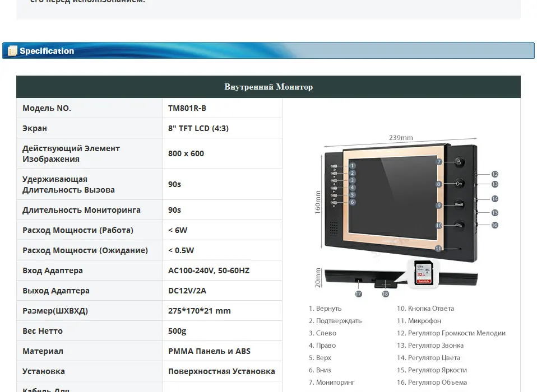
Task: Select the < 6W power value
Action: [x=178, y=230]
